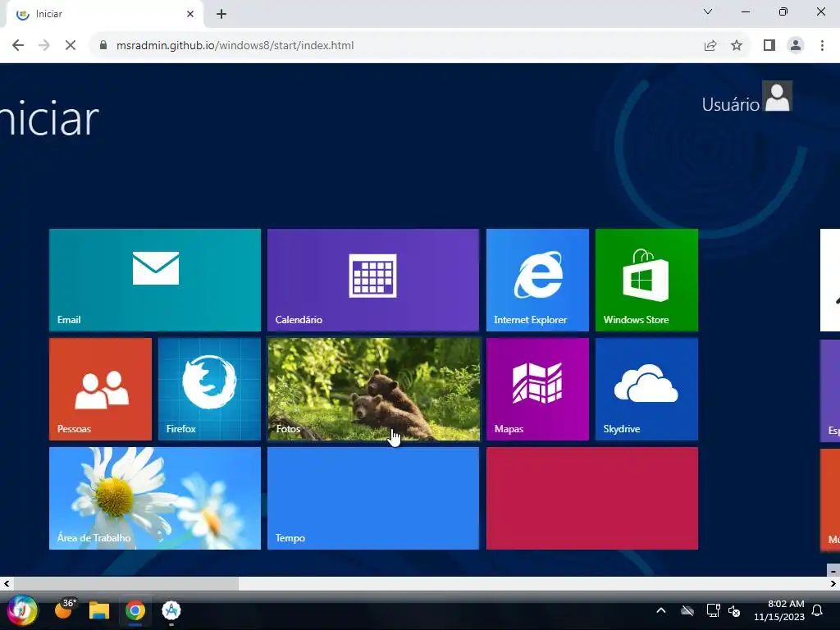Go back with browser back arrow

coord(18,46)
